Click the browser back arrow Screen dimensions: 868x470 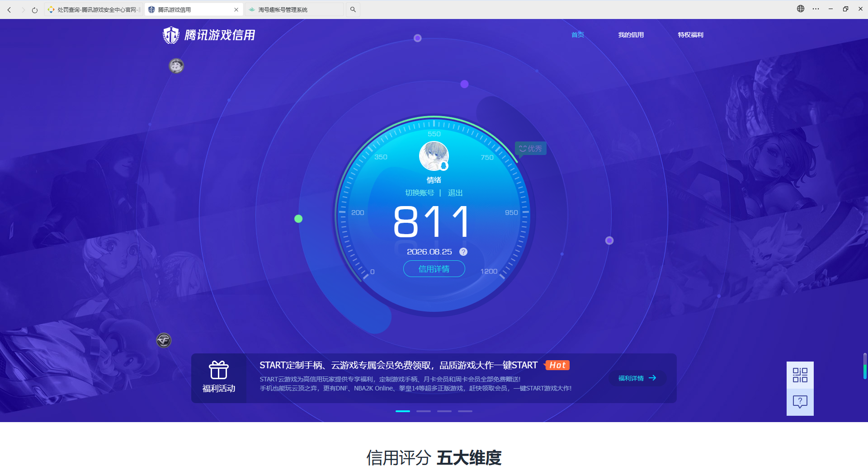pos(9,9)
